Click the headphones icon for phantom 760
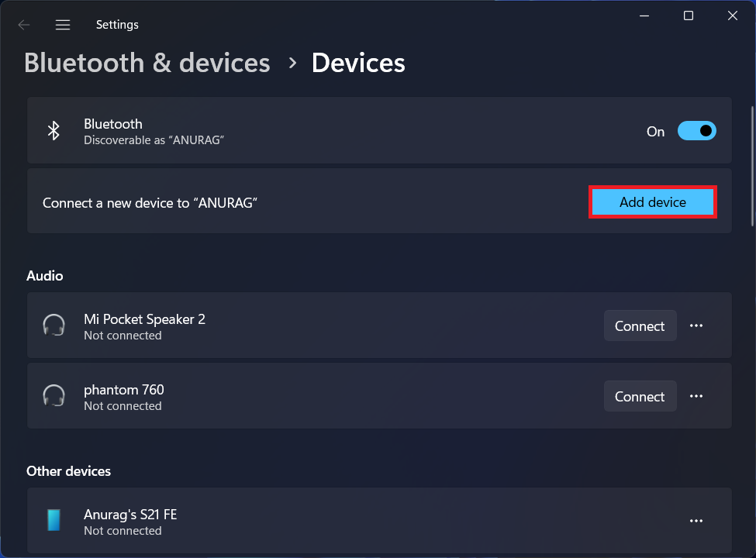This screenshot has width=756, height=558. tap(54, 396)
